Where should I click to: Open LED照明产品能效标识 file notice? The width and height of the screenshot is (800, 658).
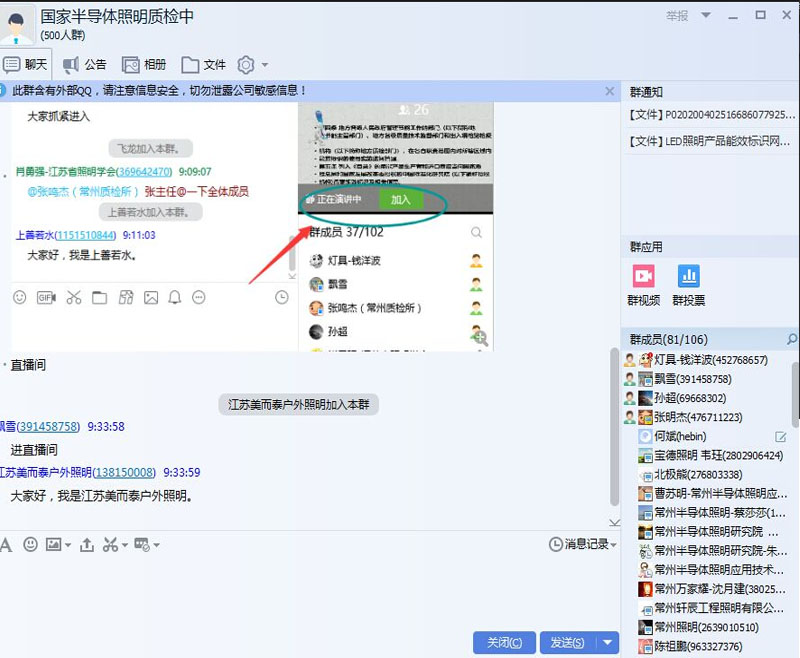[x=710, y=141]
